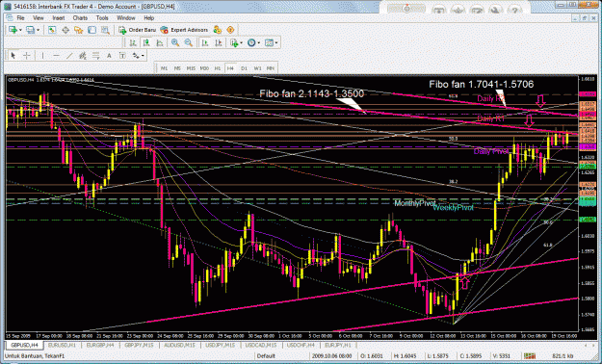Switch to W1 timeframe

tap(257, 68)
